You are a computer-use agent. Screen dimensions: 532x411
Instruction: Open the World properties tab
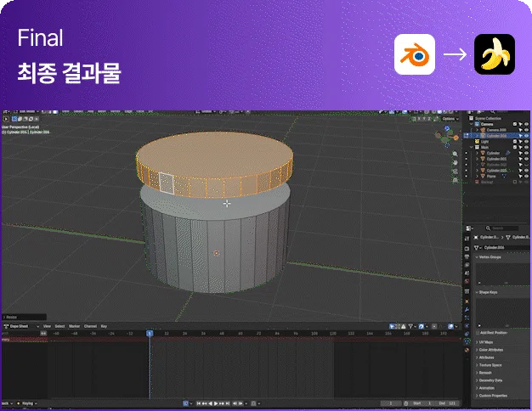(x=467, y=281)
